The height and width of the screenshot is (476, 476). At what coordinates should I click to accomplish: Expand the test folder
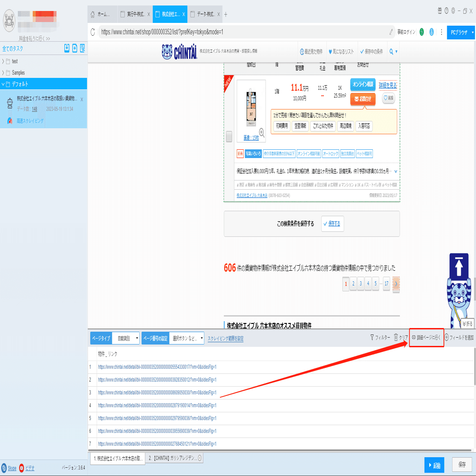tap(3, 61)
